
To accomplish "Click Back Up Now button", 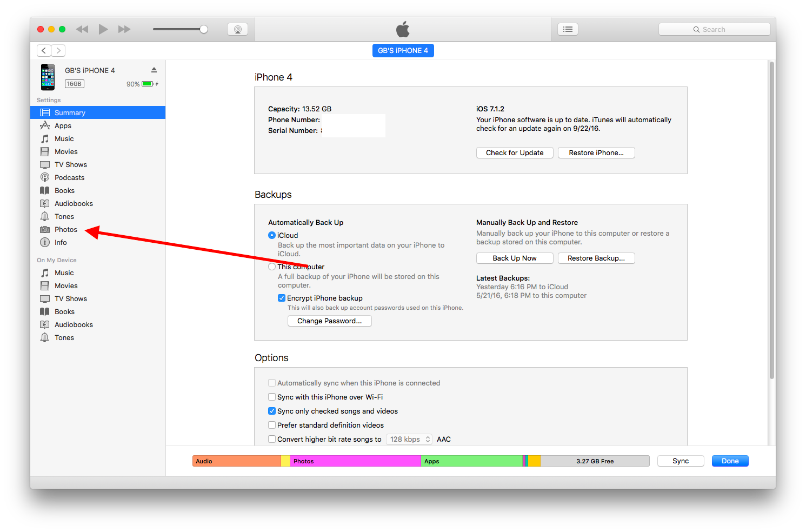I will 515,258.
